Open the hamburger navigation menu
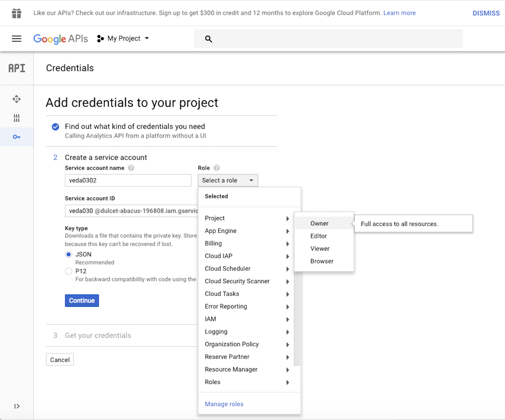The height and width of the screenshot is (420, 505). (16, 39)
